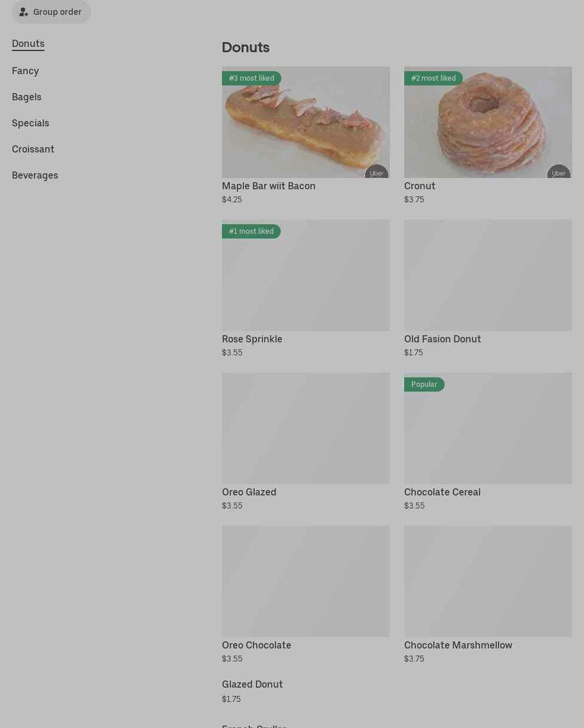Jump to the Croissant section
The width and height of the screenshot is (584, 728).
point(33,149)
